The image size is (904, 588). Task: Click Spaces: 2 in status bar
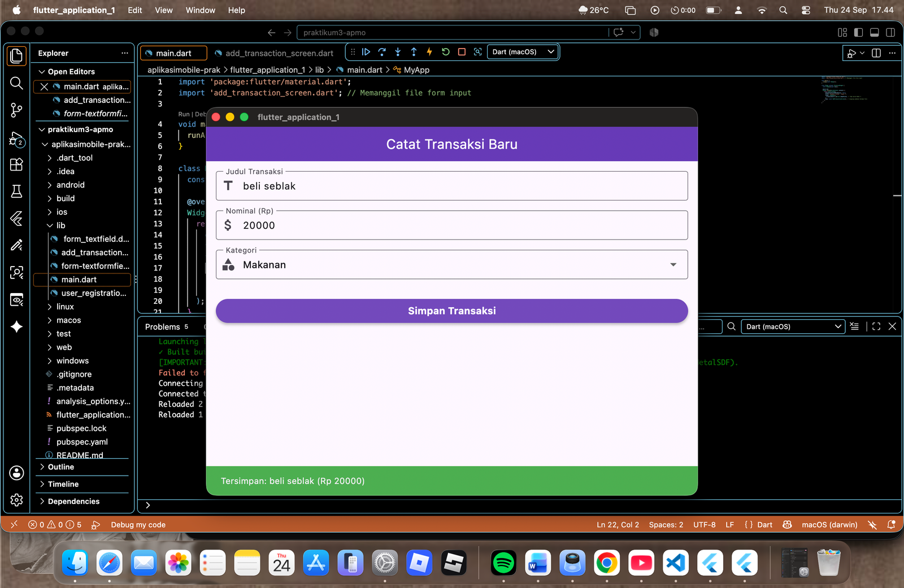click(666, 525)
